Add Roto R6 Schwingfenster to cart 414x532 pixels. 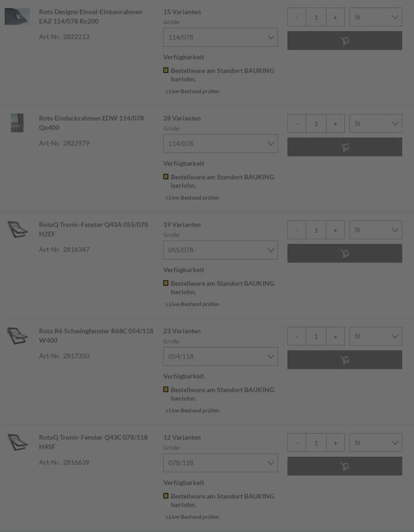[344, 360]
